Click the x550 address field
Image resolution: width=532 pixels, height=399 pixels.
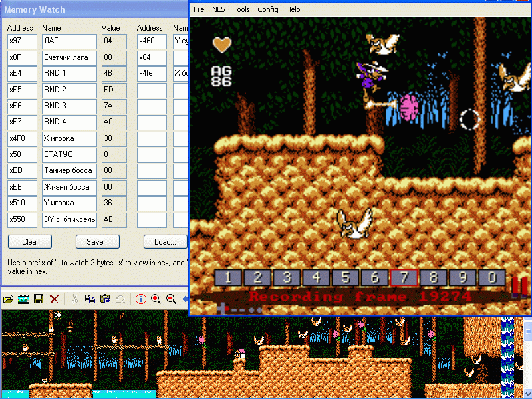point(22,220)
